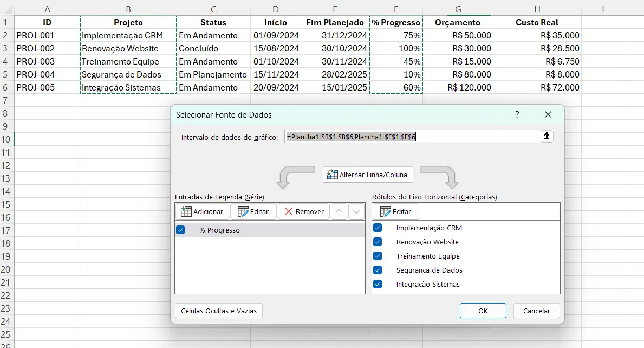Select cell H2 with R$ 35.000
Viewport: 644px width, 348px height.
[x=537, y=35]
